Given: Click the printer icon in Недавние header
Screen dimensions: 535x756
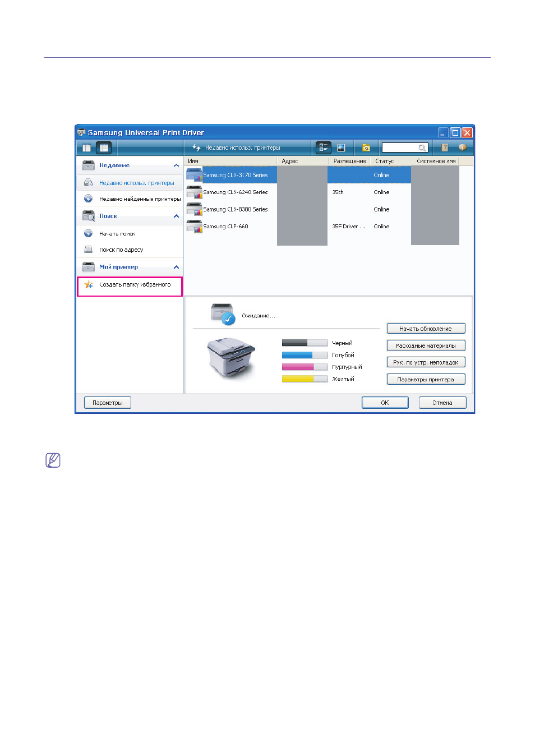Looking at the screenshot, I should pyautogui.click(x=89, y=165).
